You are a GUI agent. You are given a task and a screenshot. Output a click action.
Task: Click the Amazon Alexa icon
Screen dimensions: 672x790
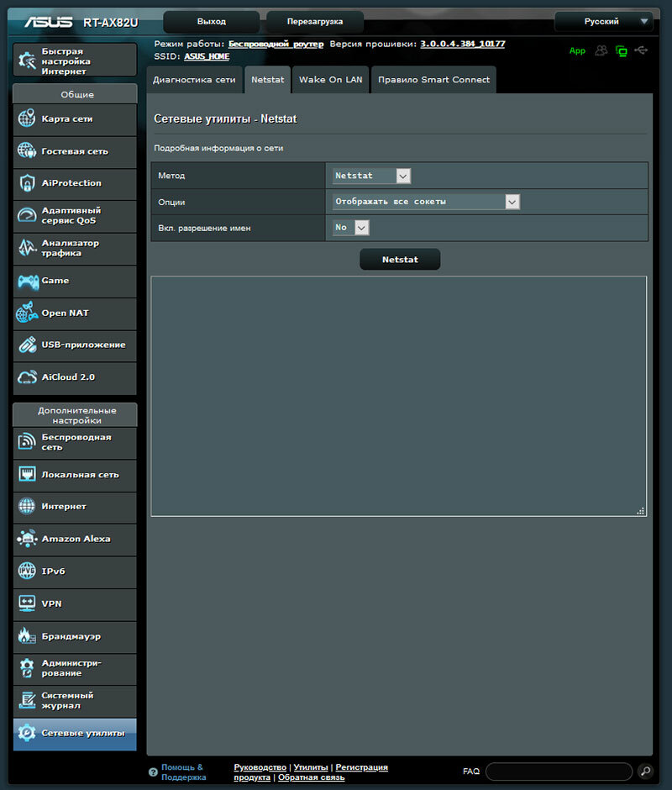(x=27, y=539)
